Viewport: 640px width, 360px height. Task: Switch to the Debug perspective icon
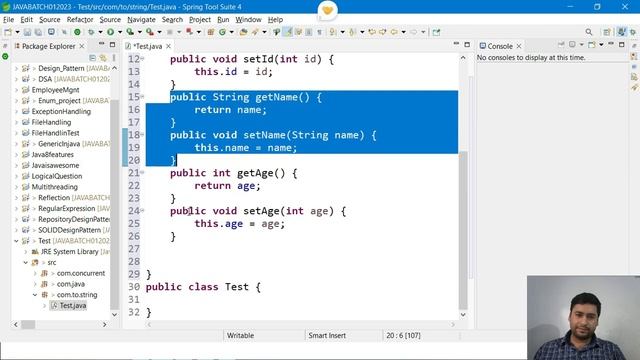(633, 32)
